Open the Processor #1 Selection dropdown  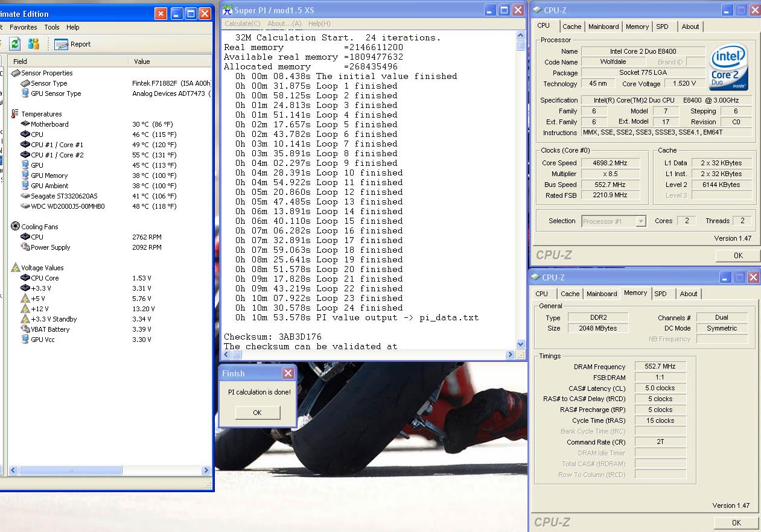614,221
